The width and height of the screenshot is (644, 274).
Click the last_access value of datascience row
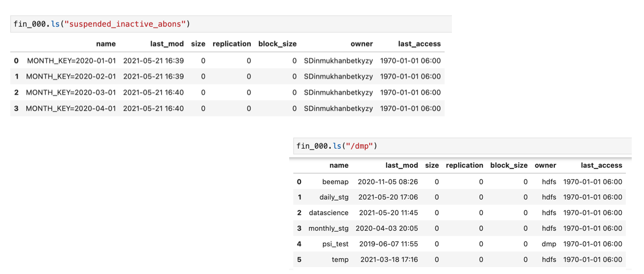coord(593,213)
